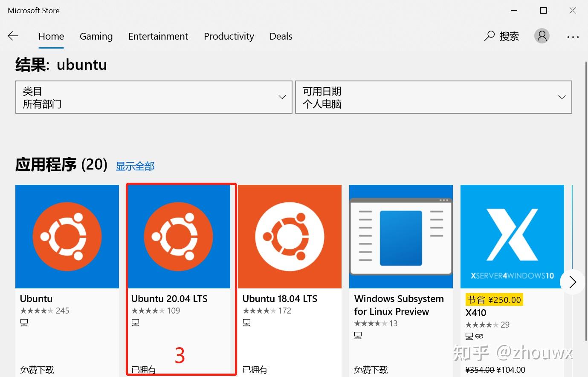Open the Ubuntu 18.04 LTS tile
The height and width of the screenshot is (377, 588).
click(x=290, y=236)
